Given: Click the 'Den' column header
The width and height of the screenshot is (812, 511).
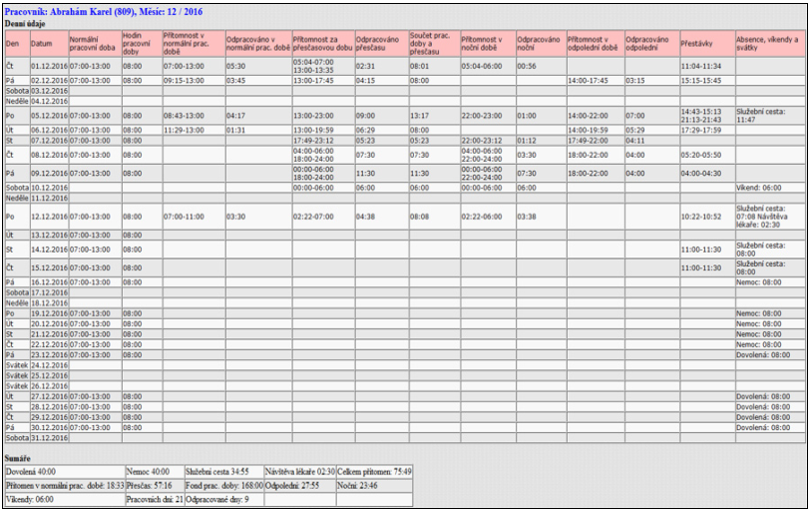Looking at the screenshot, I should click(18, 44).
